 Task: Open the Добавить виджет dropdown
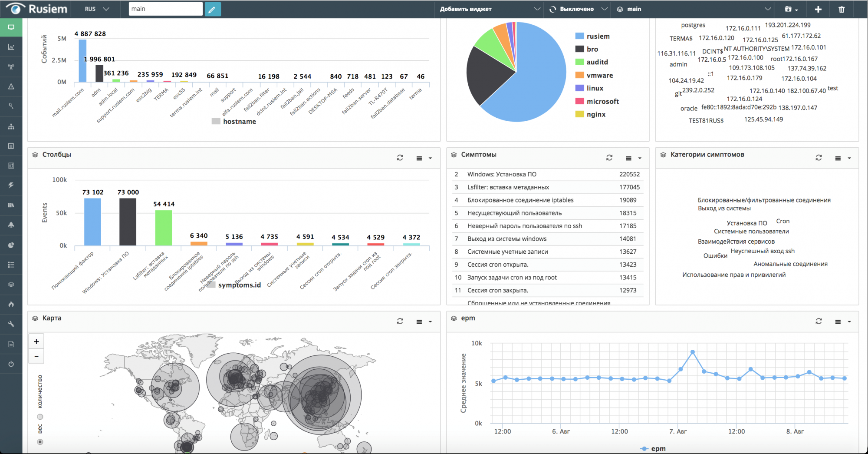pyautogui.click(x=490, y=9)
